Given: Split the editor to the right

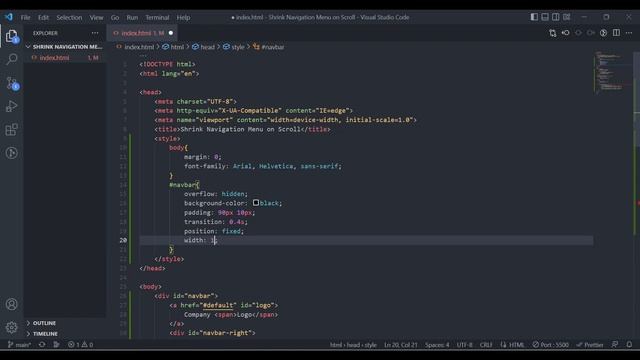Looking at the screenshot, I should coord(616,33).
